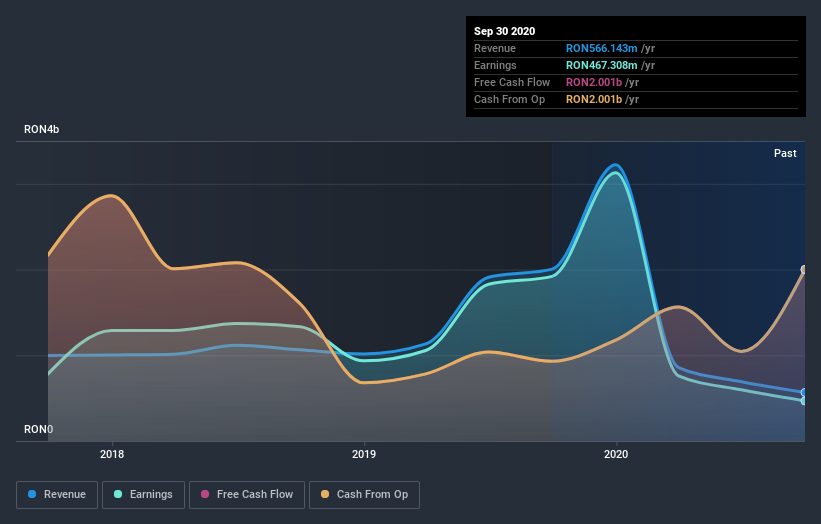Click the RON566.143m revenue value in tooltip
This screenshot has height=524, width=821.
(x=601, y=48)
